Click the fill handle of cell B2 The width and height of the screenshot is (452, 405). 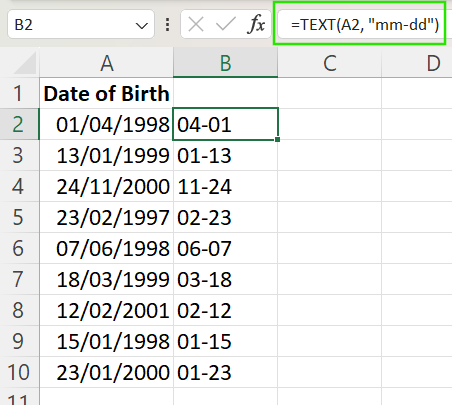coord(277,139)
